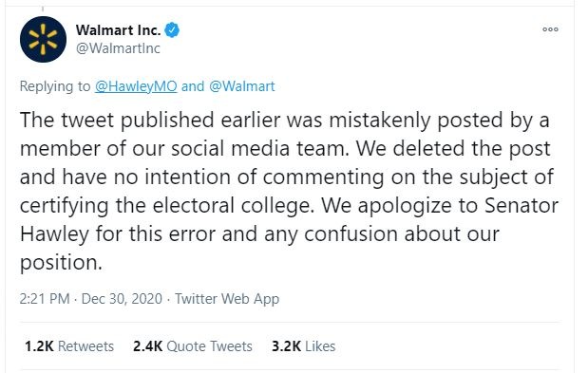Screen dimensions: 588x373
Task: Click the word "Senator" in the tweet
Action: coord(522,205)
